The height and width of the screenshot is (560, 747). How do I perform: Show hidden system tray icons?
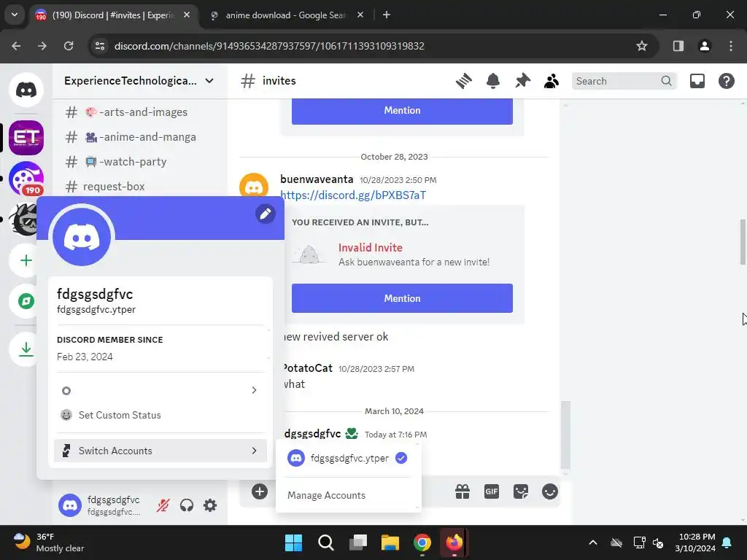(x=592, y=542)
